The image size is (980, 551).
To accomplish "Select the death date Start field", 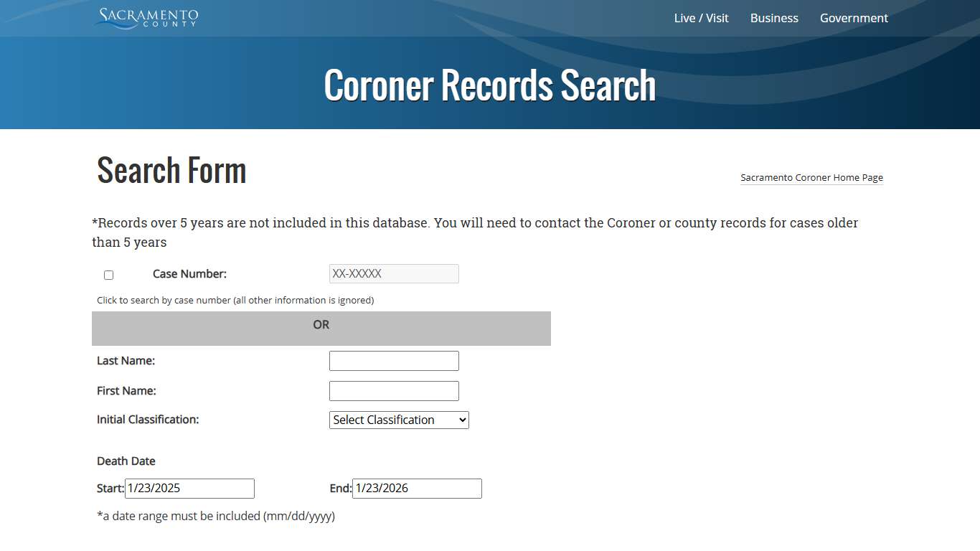I will click(189, 488).
